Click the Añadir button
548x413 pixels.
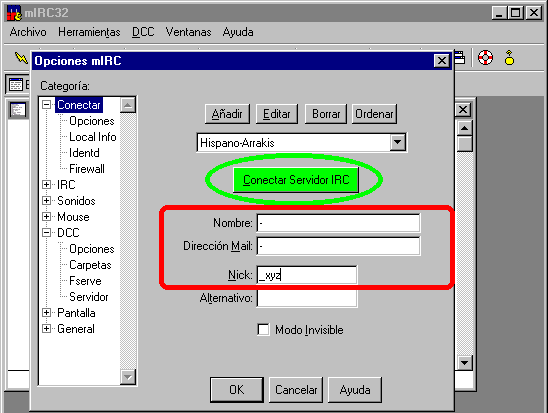pos(227,114)
